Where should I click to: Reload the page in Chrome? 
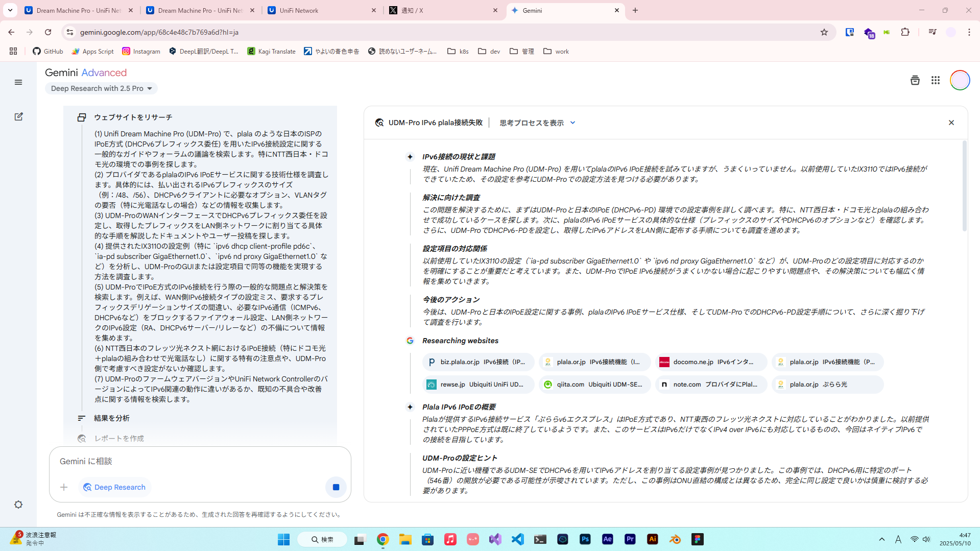click(48, 32)
